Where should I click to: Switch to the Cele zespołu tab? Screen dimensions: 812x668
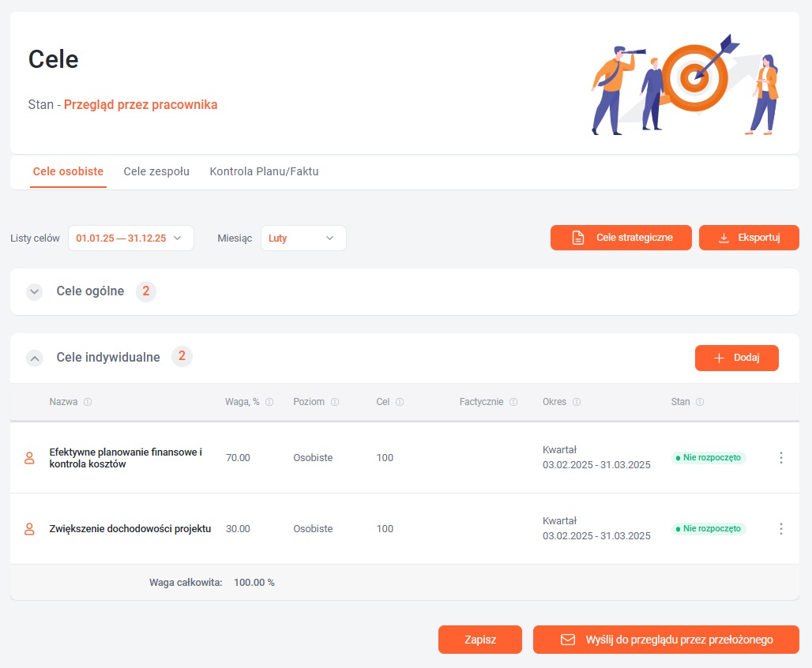pos(156,171)
